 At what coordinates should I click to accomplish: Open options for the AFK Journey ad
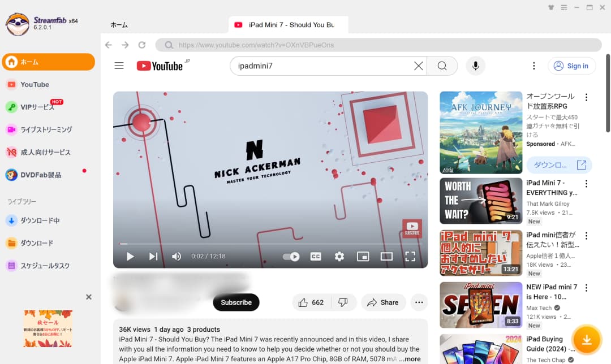click(x=586, y=97)
